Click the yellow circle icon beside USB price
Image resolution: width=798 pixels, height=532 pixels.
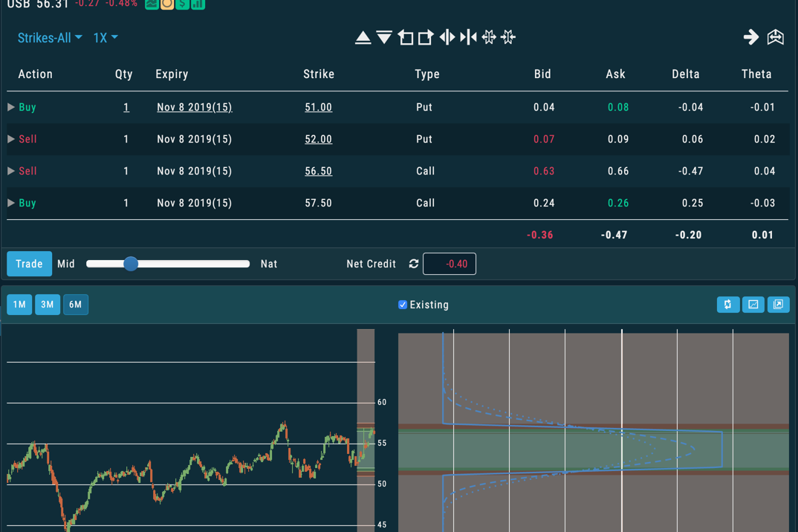point(167,4)
